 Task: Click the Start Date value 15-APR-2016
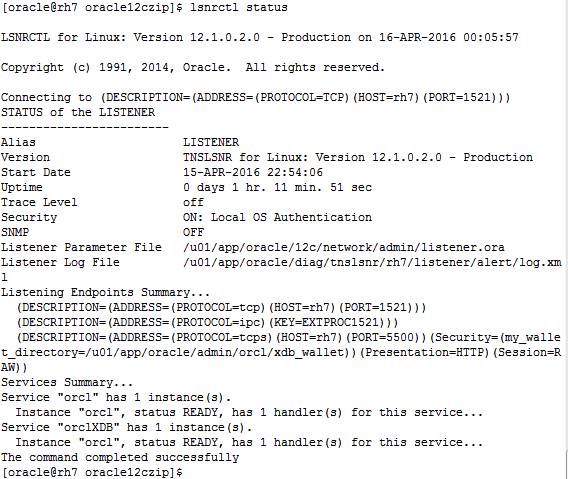click(x=253, y=172)
